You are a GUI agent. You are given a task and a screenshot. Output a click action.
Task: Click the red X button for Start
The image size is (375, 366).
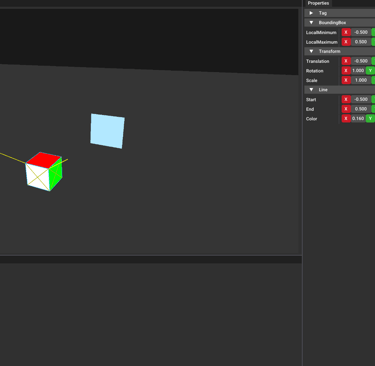[x=346, y=99]
